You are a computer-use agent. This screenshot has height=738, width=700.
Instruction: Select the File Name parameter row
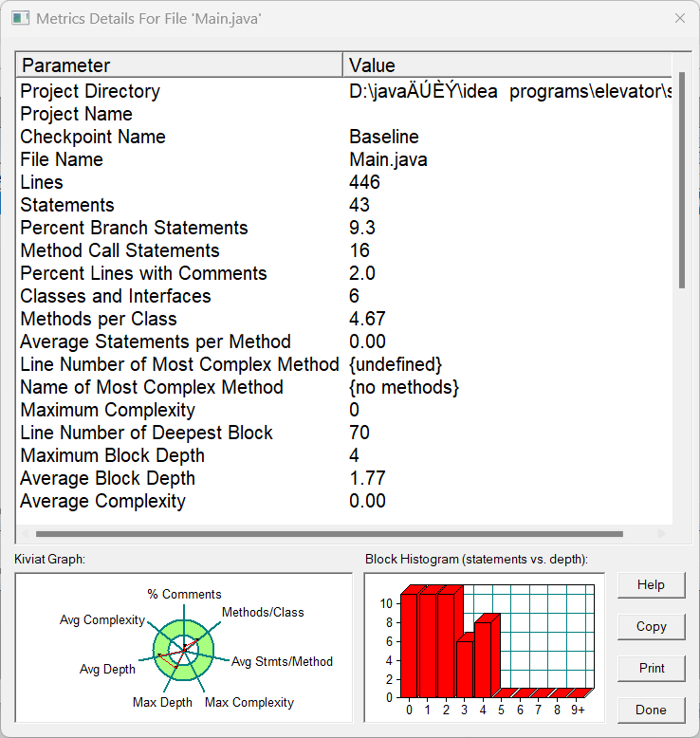344,159
